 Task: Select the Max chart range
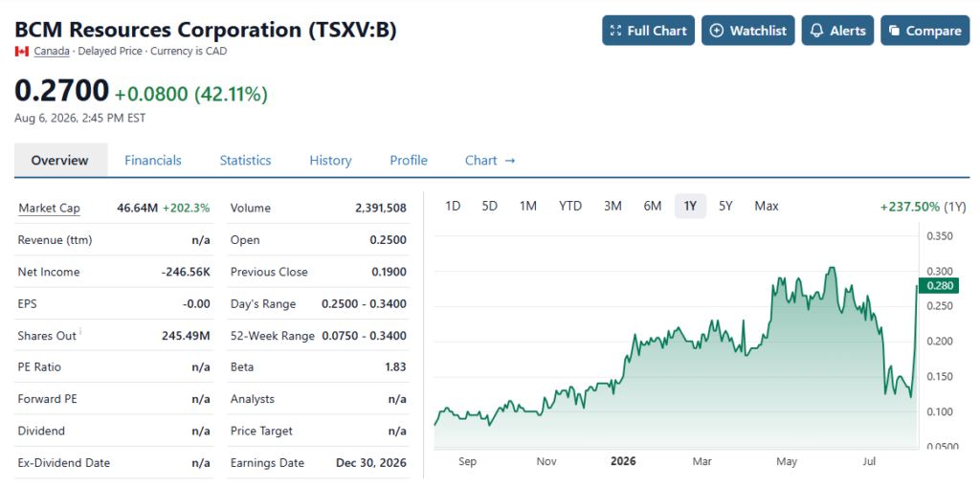coord(767,206)
